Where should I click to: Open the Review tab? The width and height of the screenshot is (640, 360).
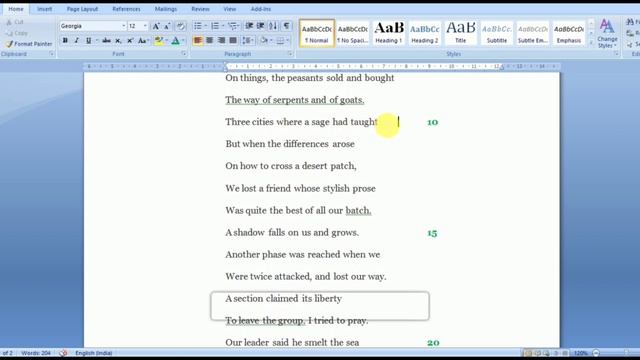(x=200, y=9)
